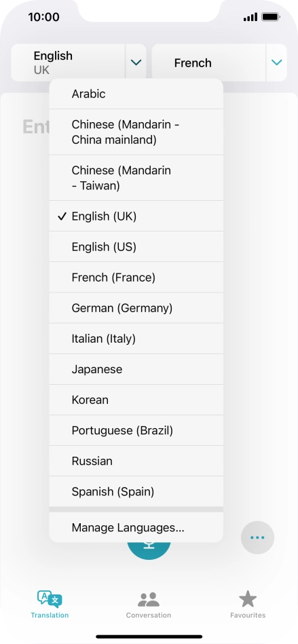Tap the three-dots more options button
Viewport: 298px width, 644px height.
coord(257,537)
